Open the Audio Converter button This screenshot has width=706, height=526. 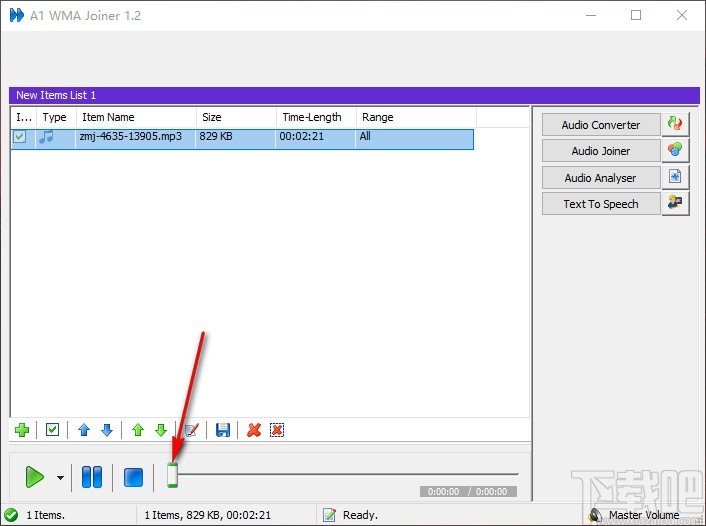[x=601, y=125]
